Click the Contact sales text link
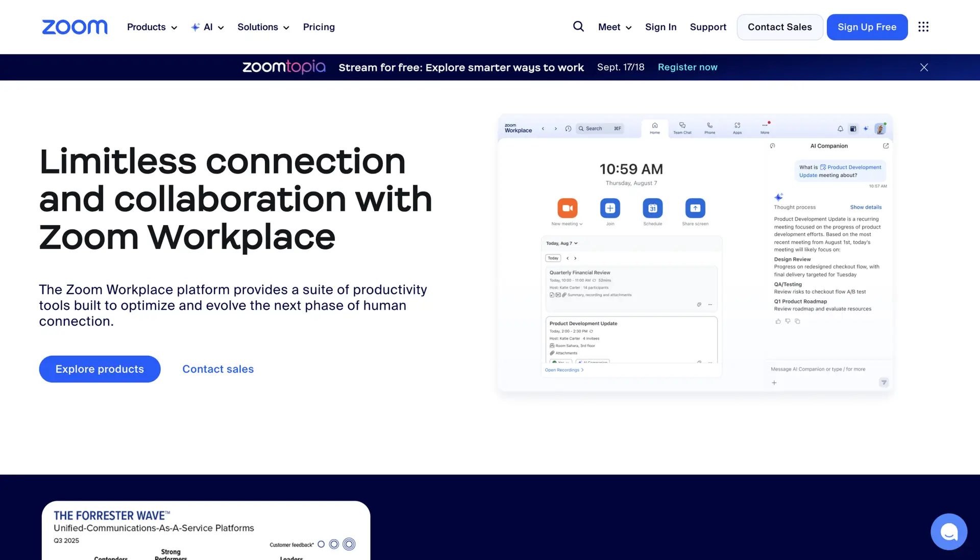The image size is (980, 560). click(218, 369)
